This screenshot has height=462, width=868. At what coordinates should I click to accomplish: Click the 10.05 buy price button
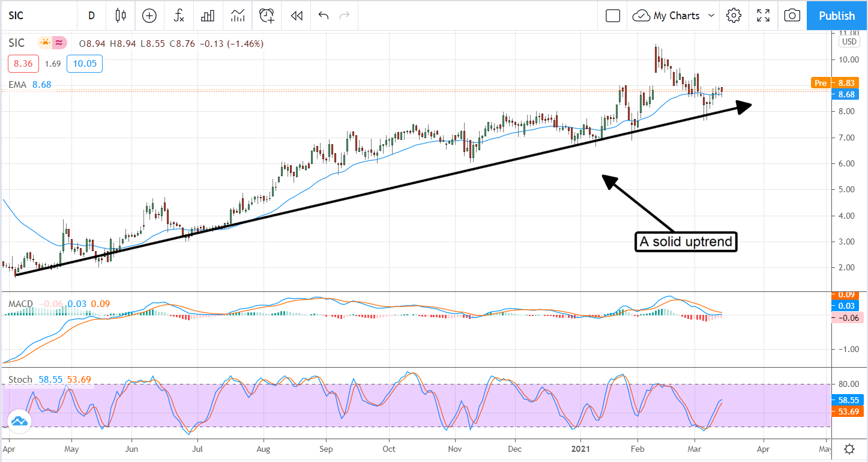(x=85, y=64)
